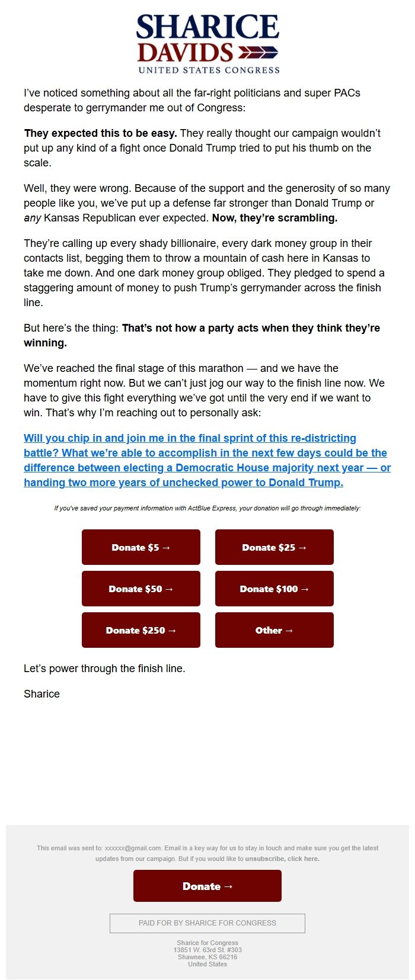The height and width of the screenshot is (980, 415).
Task: Click the Donate $25 button
Action: pos(274,547)
